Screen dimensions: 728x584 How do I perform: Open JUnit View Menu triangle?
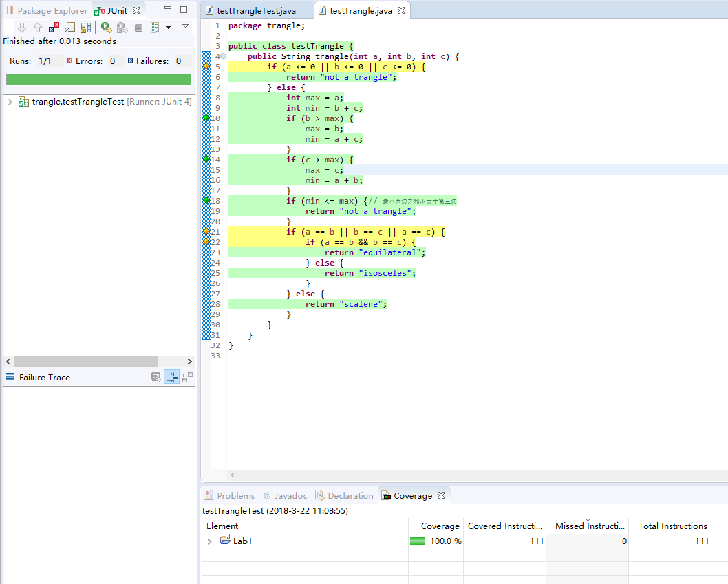tap(185, 26)
